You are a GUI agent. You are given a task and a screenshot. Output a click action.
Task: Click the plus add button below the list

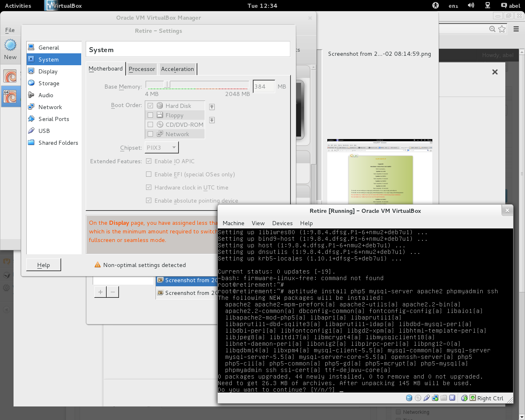[x=100, y=292]
